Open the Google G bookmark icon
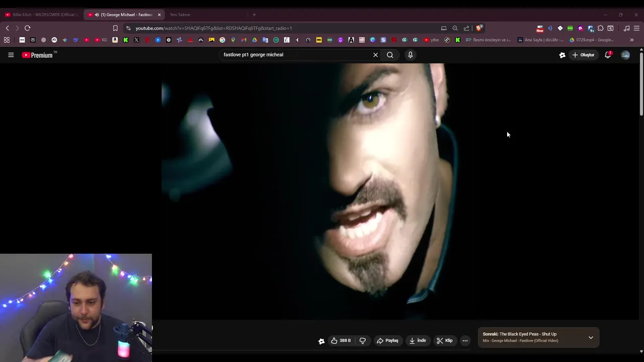 222,40
